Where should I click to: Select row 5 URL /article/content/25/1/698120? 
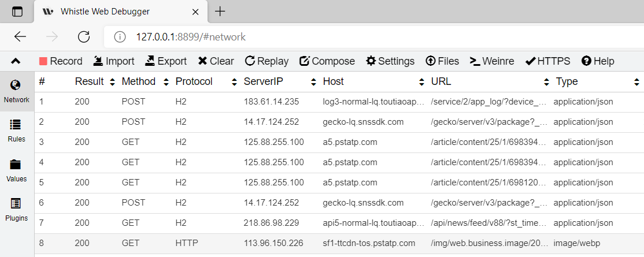click(339, 182)
